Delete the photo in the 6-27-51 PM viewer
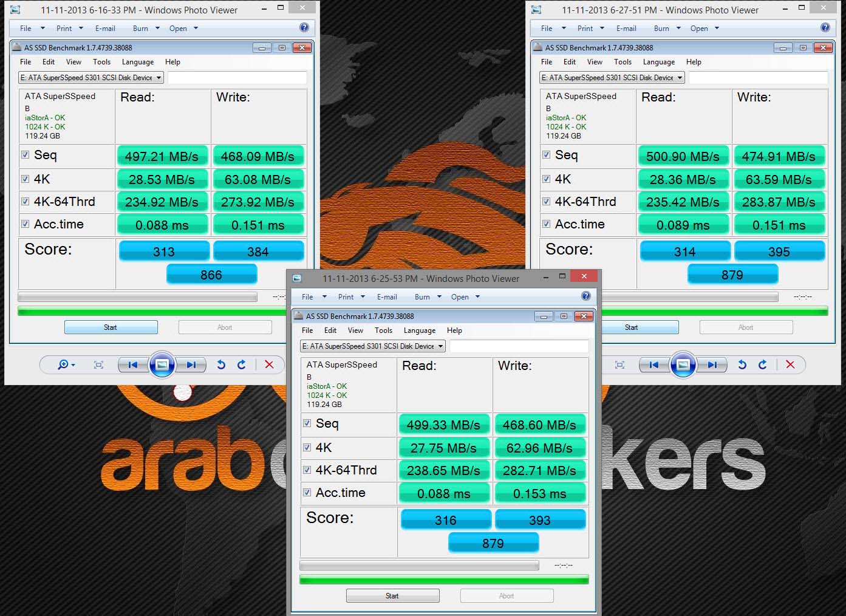Image resolution: width=846 pixels, height=616 pixels. click(x=790, y=364)
